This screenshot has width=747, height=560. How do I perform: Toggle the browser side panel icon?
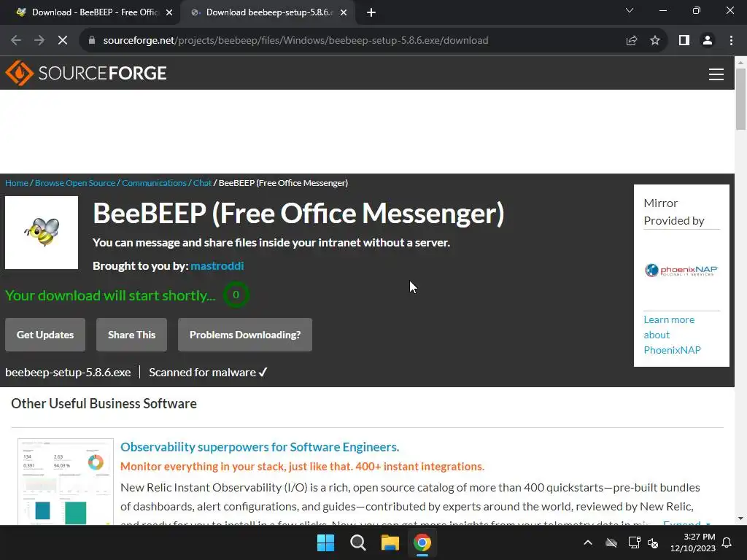click(684, 41)
